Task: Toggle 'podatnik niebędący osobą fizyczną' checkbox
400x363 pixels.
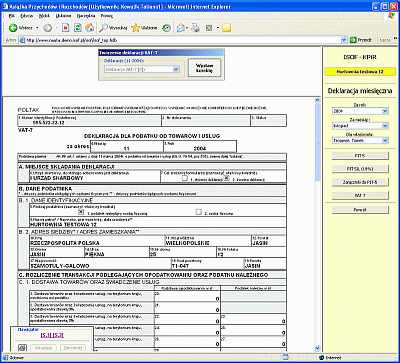Action: point(81,212)
